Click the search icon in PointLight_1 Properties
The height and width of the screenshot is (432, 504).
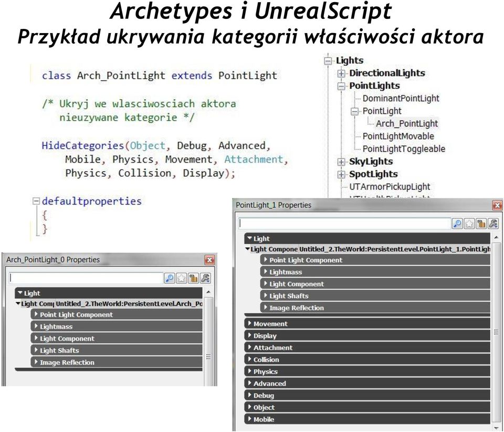coord(457,224)
